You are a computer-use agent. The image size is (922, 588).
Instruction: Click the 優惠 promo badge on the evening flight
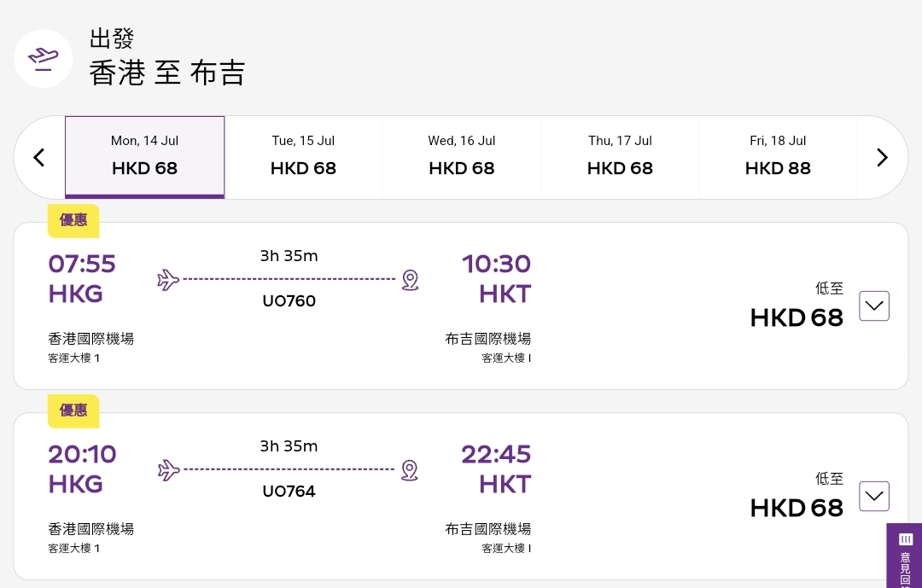73,410
